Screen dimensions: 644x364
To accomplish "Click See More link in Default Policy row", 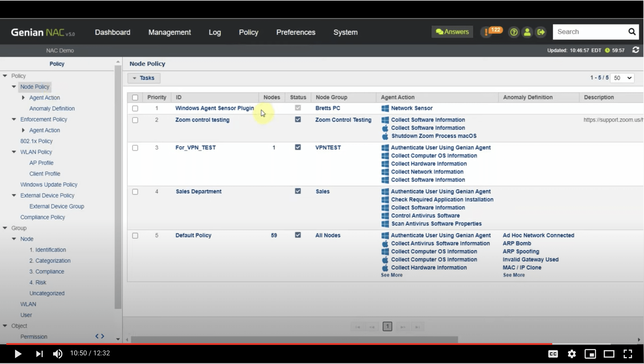I will coord(392,275).
